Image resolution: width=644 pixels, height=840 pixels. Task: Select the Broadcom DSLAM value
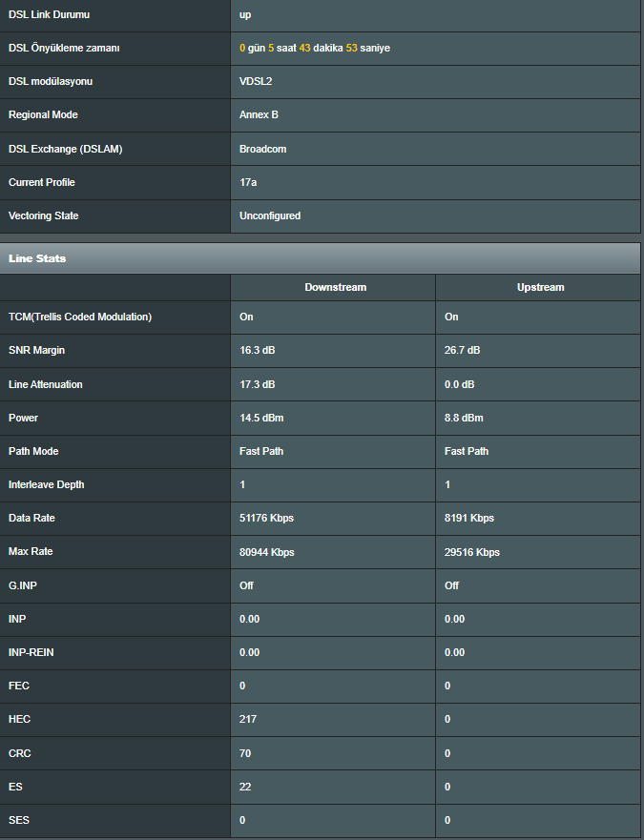tap(262, 149)
